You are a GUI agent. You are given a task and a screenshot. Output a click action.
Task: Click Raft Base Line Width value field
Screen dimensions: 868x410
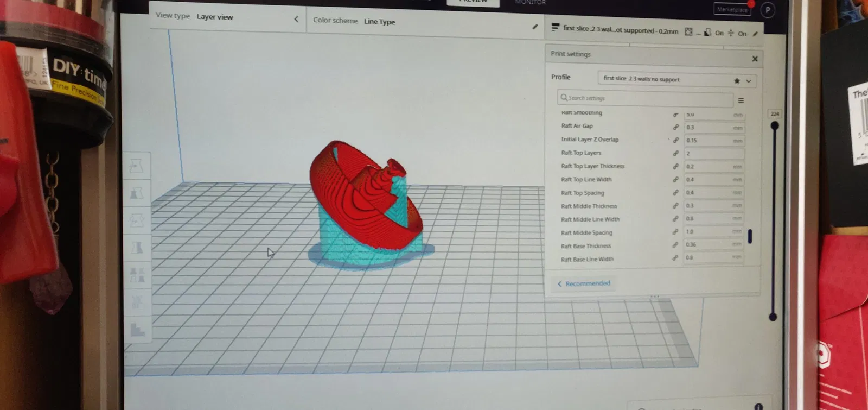coord(713,258)
